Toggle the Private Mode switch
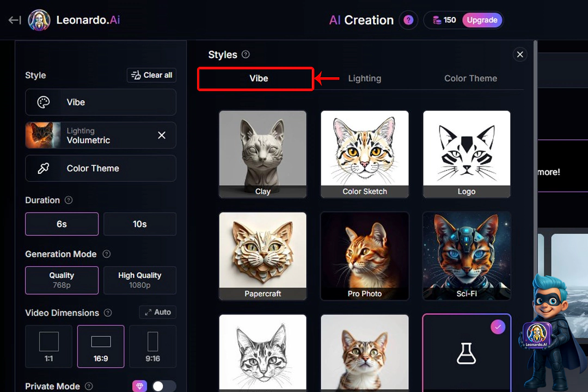The image size is (588, 392). point(163,386)
